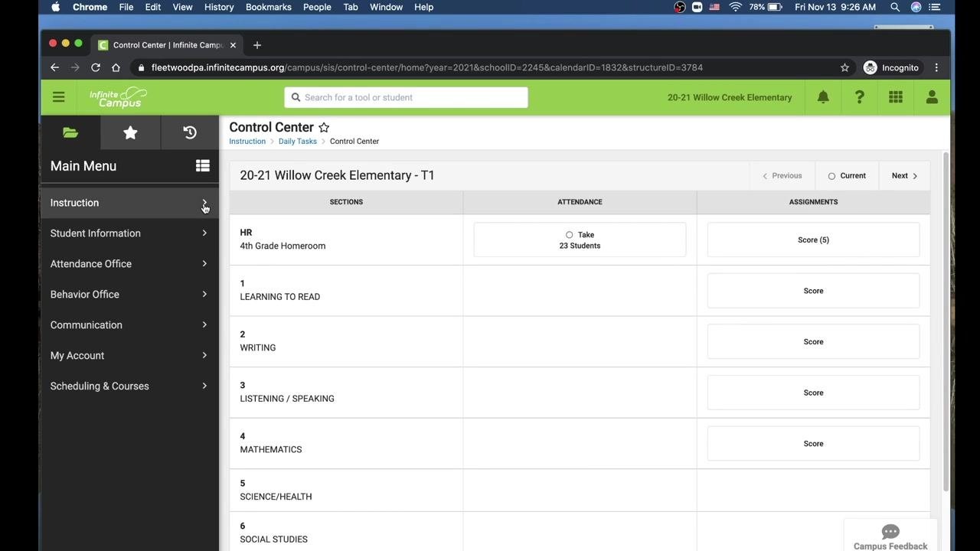The height and width of the screenshot is (551, 980).
Task: Open the hamburger menu in Infinite Campus header
Action: tap(58, 97)
